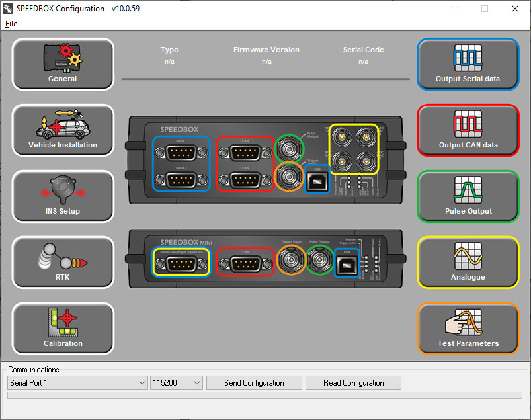Click the Send Configuration button

[254, 383]
